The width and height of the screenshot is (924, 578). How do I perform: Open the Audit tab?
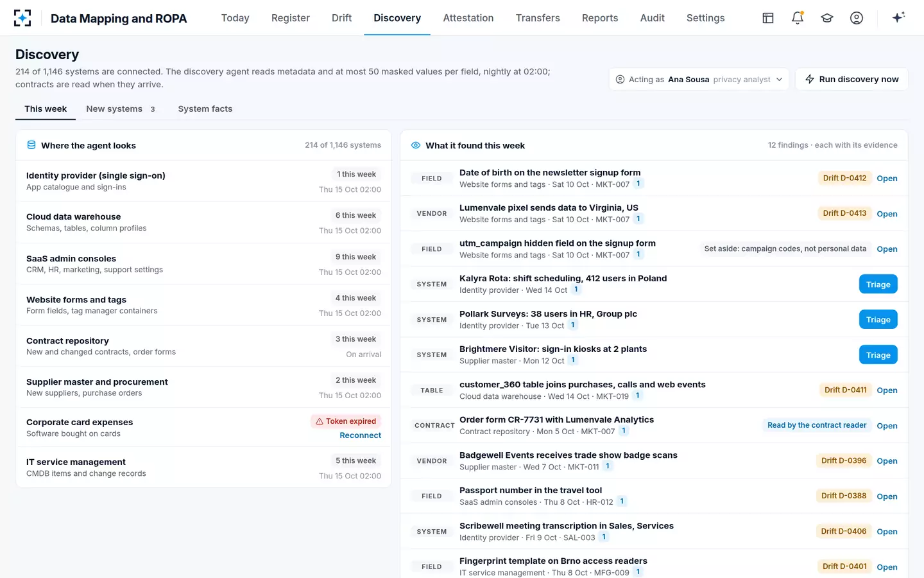[653, 18]
